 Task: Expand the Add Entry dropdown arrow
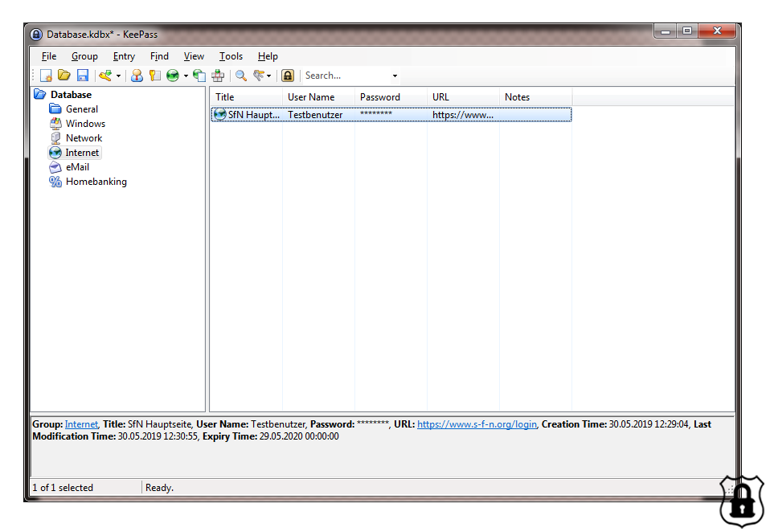pos(119,76)
